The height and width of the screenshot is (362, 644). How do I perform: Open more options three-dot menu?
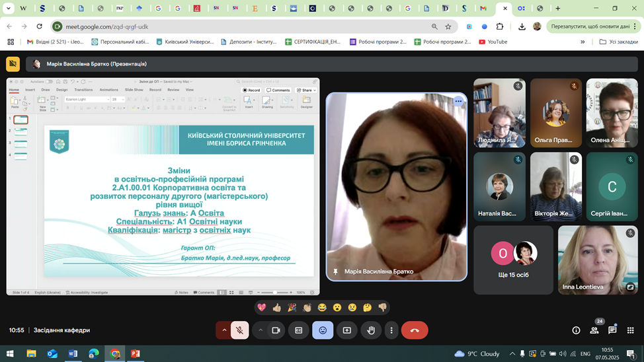tap(391, 330)
